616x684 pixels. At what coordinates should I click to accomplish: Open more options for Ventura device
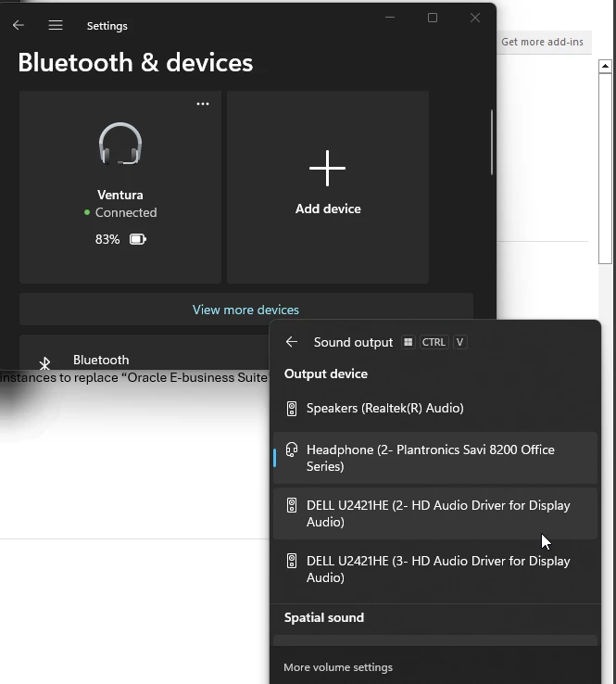pyautogui.click(x=203, y=104)
